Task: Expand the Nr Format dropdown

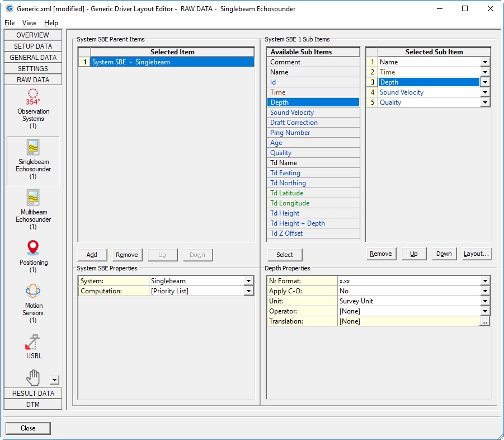Action: (x=485, y=281)
